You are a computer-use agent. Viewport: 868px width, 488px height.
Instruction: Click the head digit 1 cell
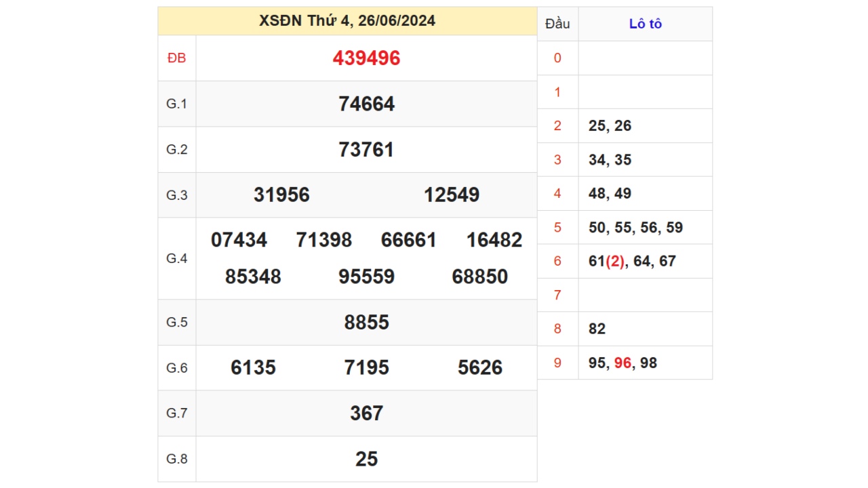[557, 91]
